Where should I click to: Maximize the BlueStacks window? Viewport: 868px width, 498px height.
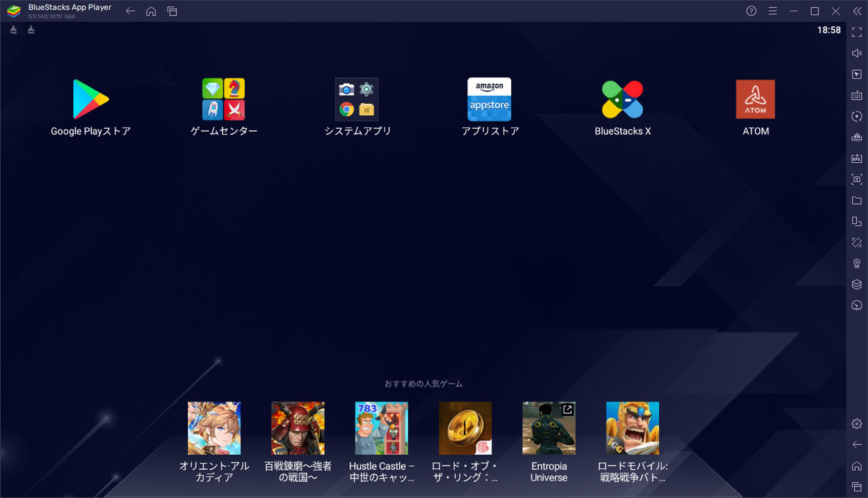coord(814,11)
